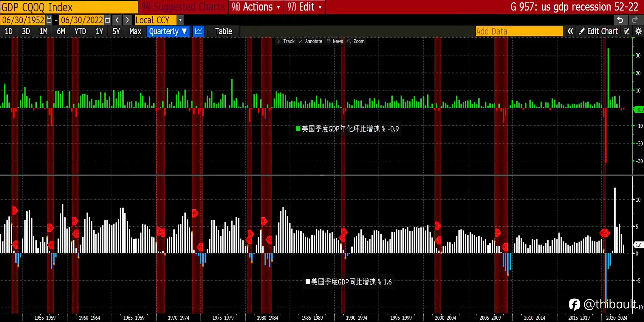This screenshot has width=644, height=322.
Task: Open the 97) Edit menu
Action: click(304, 7)
